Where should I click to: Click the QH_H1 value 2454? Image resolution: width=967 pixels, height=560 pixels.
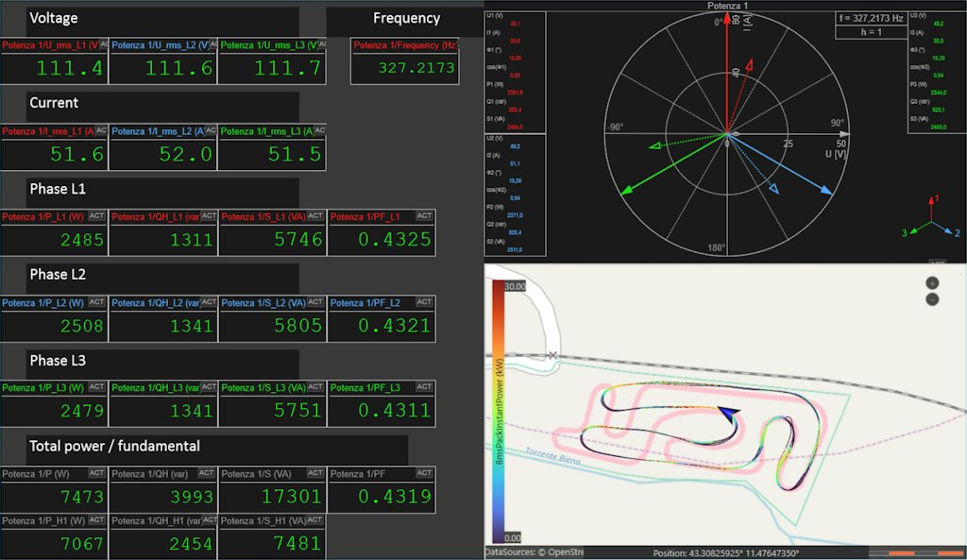pyautogui.click(x=191, y=543)
